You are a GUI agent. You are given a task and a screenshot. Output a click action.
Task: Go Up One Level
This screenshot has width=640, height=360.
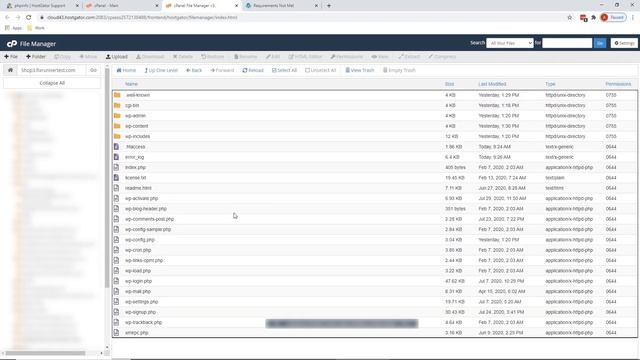[161, 70]
